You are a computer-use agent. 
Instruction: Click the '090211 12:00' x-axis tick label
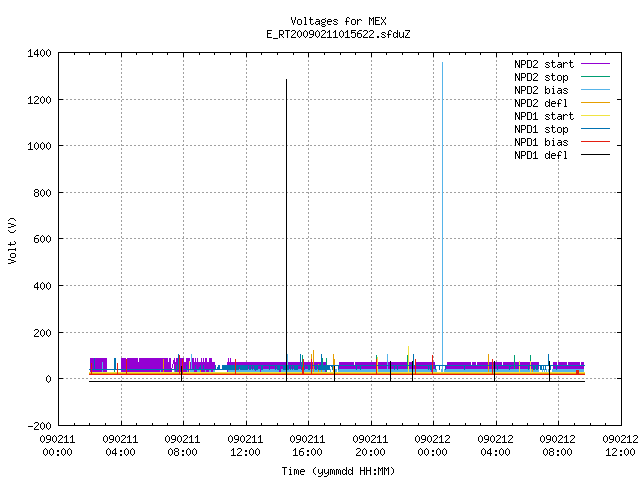[245, 446]
